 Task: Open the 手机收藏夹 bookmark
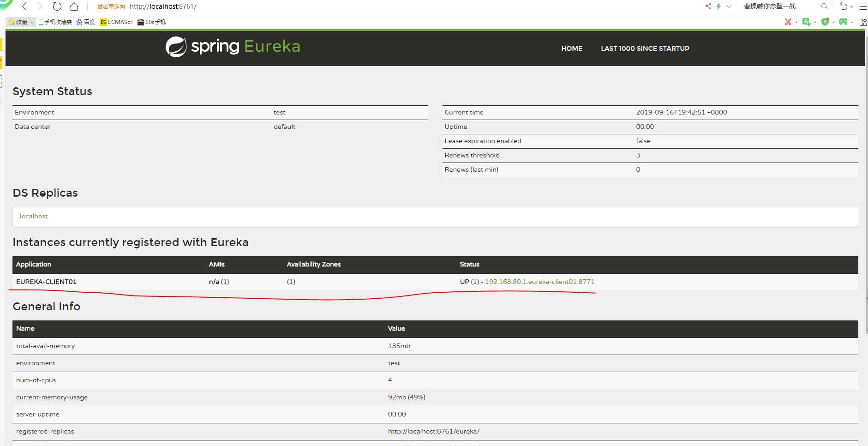click(x=55, y=22)
